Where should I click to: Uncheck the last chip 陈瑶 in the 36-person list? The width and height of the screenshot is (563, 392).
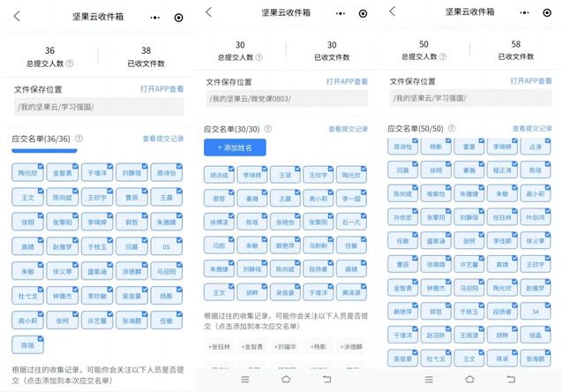point(31,346)
